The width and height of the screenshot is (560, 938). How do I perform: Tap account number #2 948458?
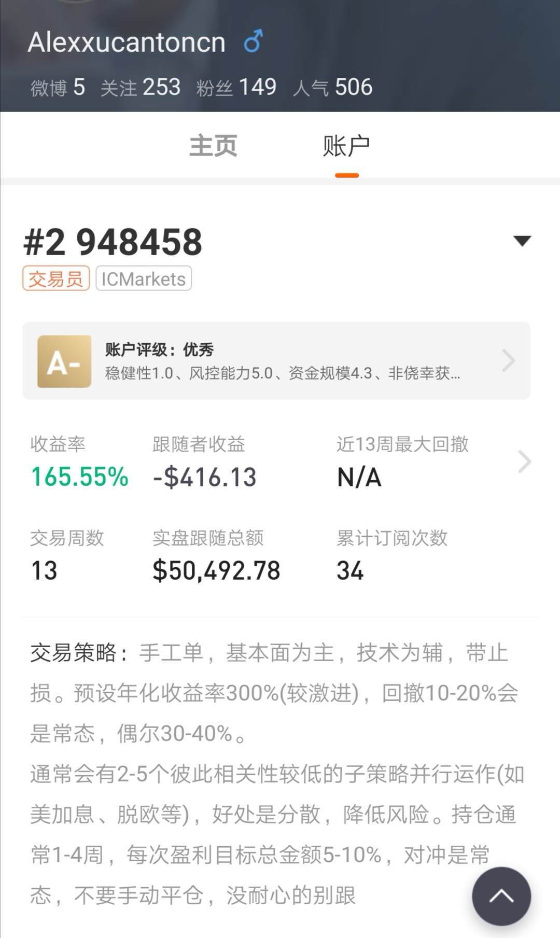tap(113, 242)
